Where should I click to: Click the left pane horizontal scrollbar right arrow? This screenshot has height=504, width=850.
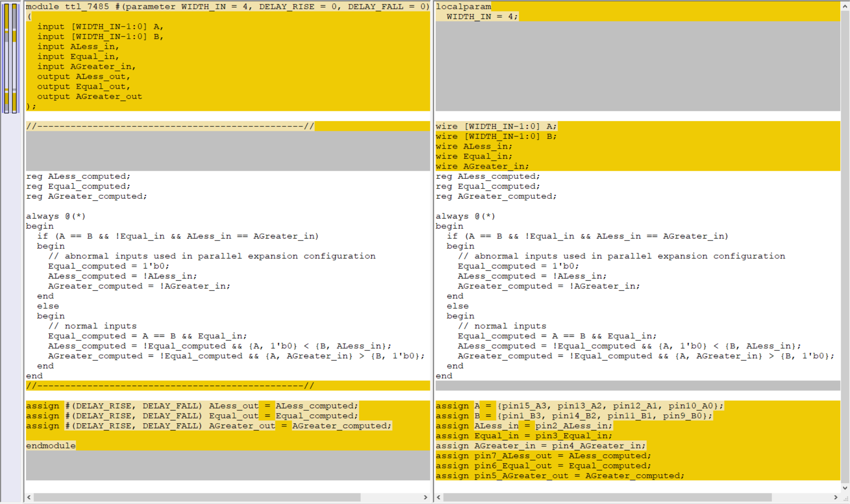[x=425, y=497]
